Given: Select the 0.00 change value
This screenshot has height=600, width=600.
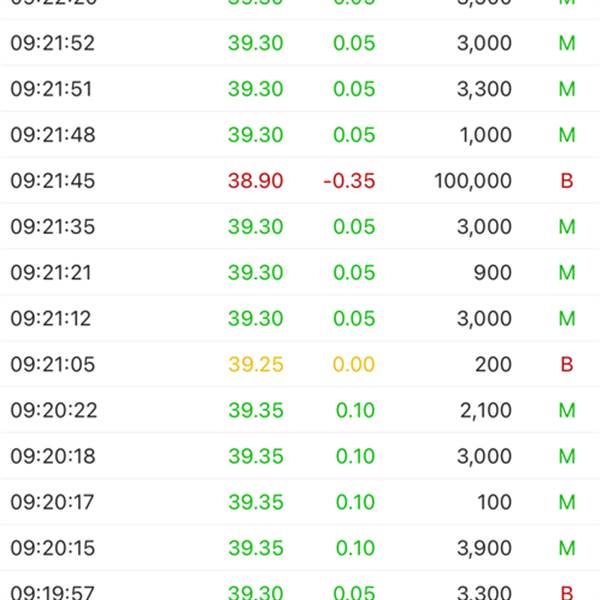Looking at the screenshot, I should click(354, 364).
